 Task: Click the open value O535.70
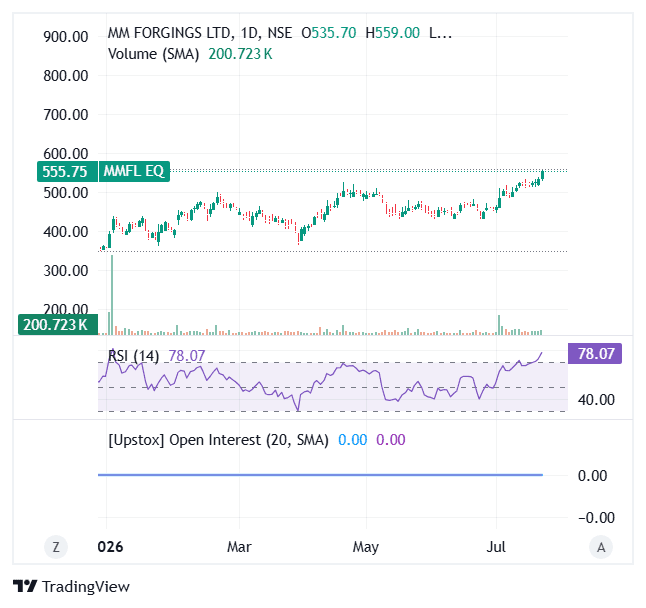click(329, 33)
